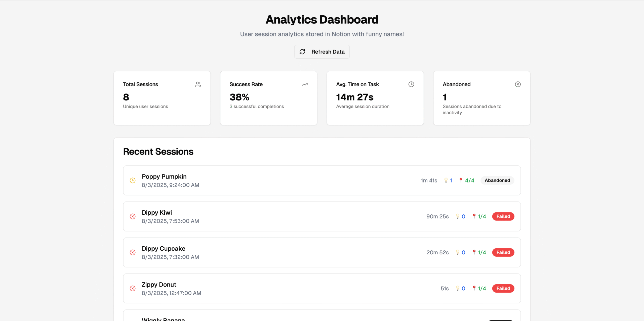Click the red X status icon beside Dippy Cupcake
The image size is (644, 321).
(x=133, y=252)
